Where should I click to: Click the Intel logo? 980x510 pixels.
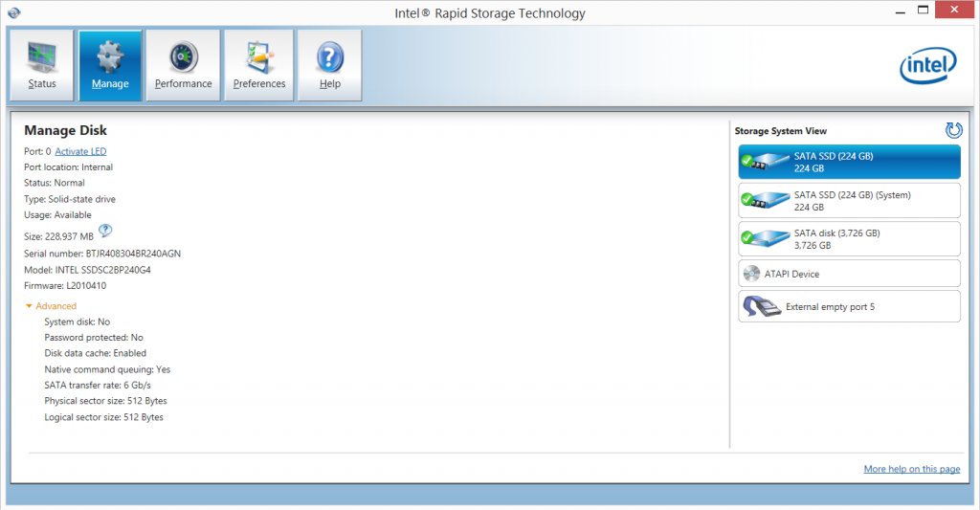927,66
